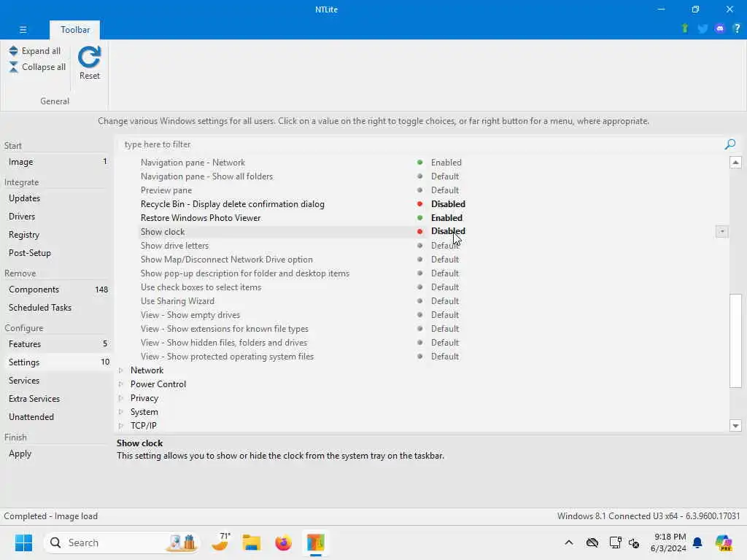
Task: Open Copilot preview icon in taskbar
Action: coord(724,542)
